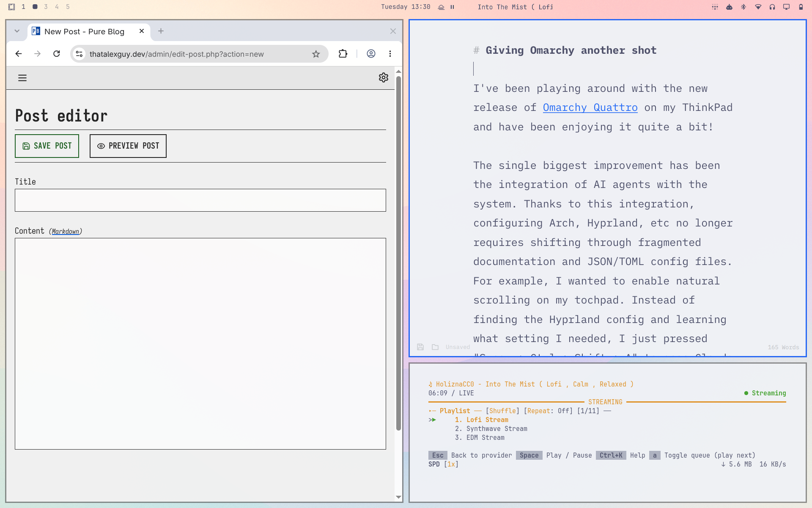Open the Wi-Fi network icon
This screenshot has width=812, height=508.
pyautogui.click(x=758, y=7)
